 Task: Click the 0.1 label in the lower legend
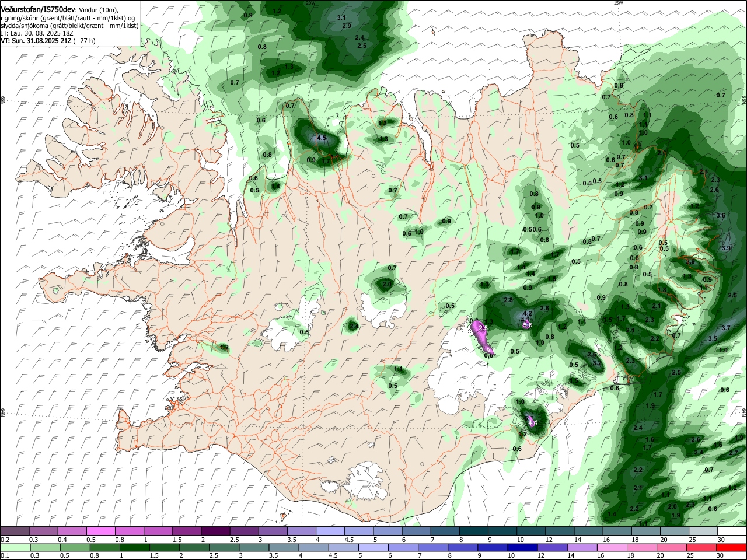(5, 556)
